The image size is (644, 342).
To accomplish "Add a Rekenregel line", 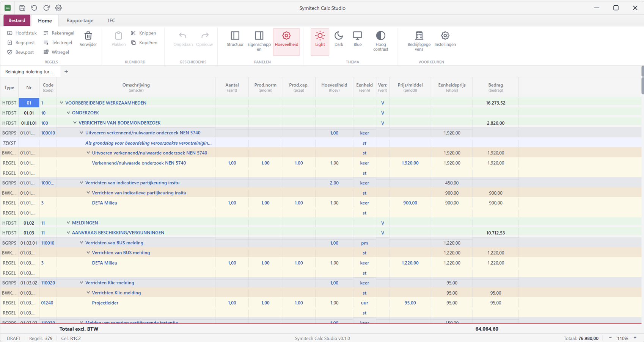I will [59, 33].
